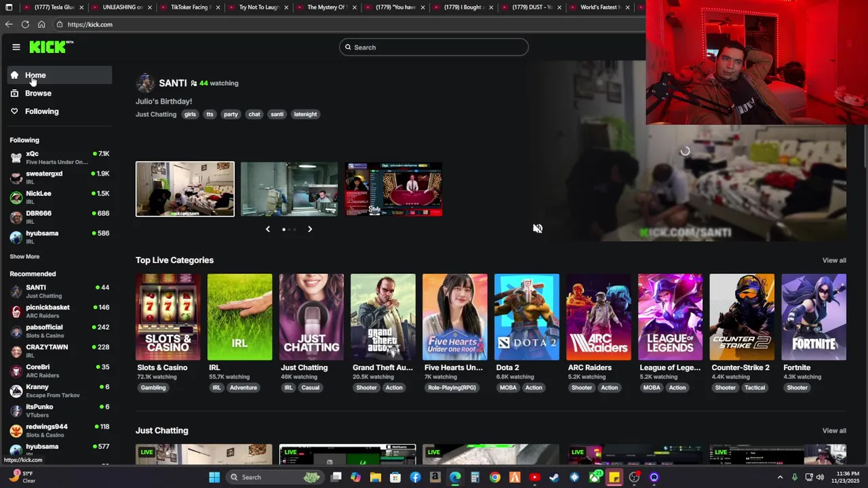Open Dota 2 category card
Image resolution: width=868 pixels, height=488 pixels.
point(527,317)
